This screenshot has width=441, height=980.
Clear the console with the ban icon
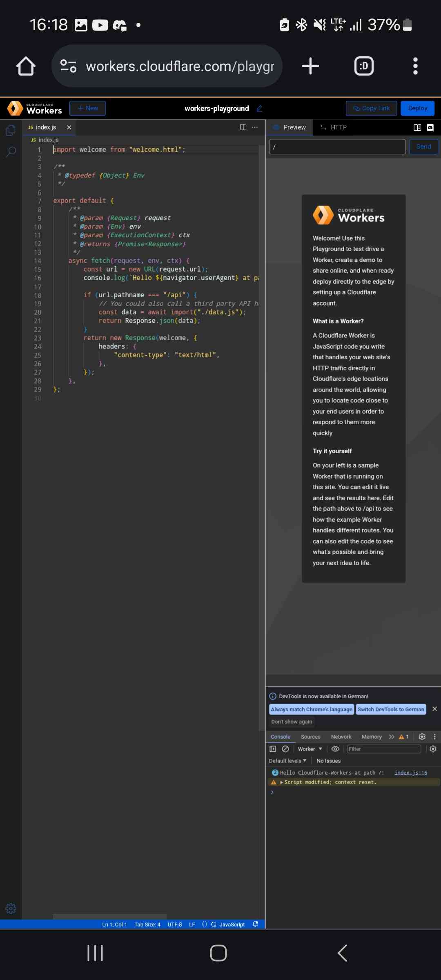(285, 749)
